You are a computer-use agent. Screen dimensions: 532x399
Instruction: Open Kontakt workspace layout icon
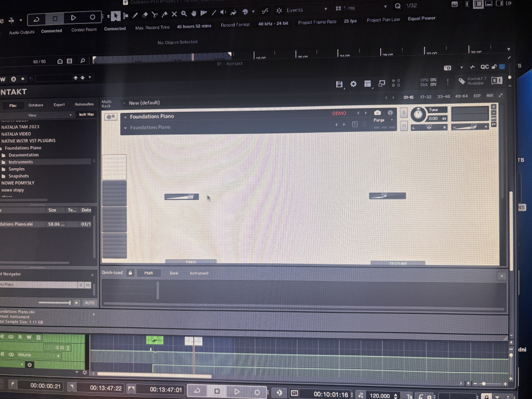pos(368,84)
